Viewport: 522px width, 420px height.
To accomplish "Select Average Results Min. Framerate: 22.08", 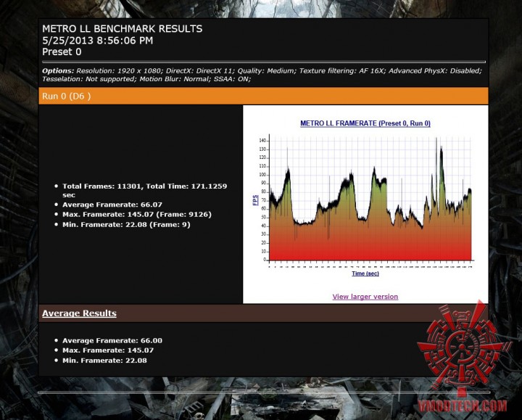I will [104, 361].
